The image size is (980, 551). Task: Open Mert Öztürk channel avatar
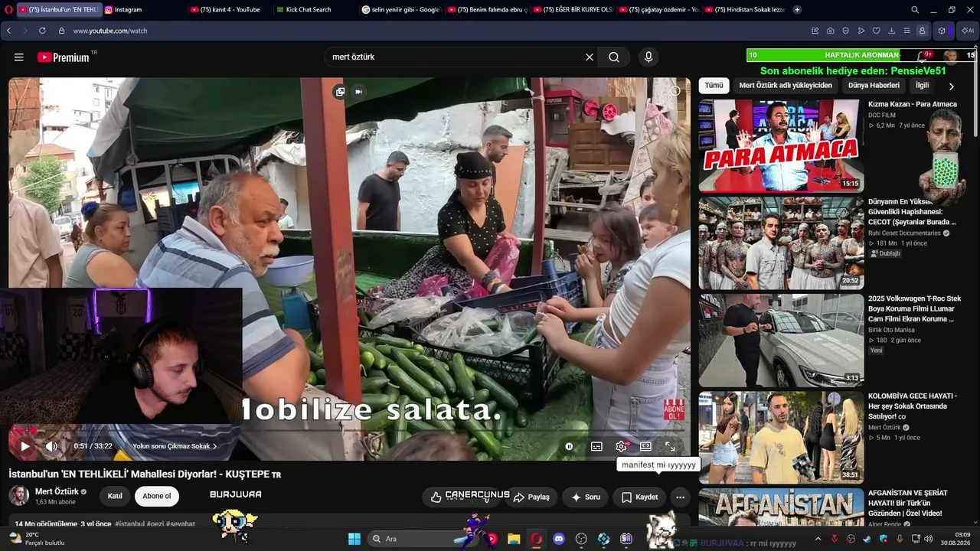(19, 495)
